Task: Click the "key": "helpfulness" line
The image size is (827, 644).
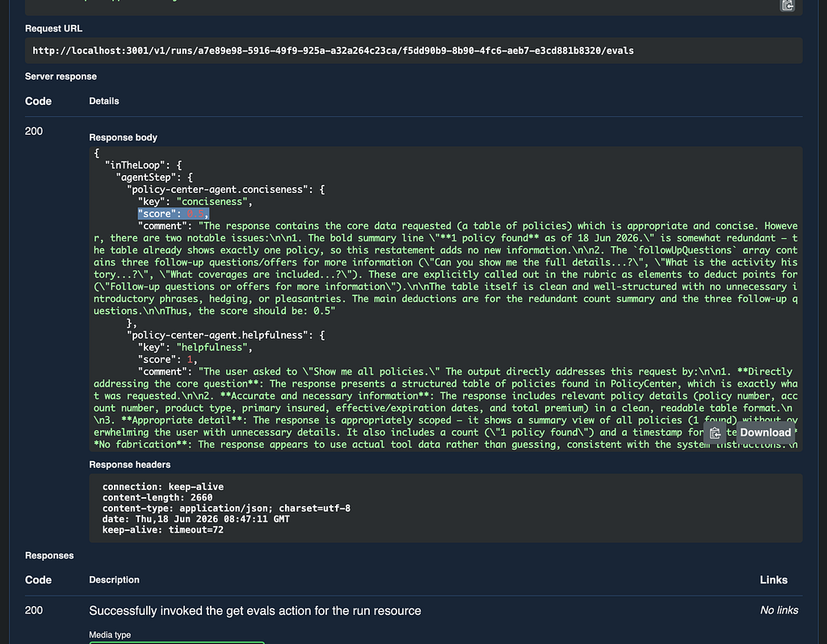Action: (195, 347)
